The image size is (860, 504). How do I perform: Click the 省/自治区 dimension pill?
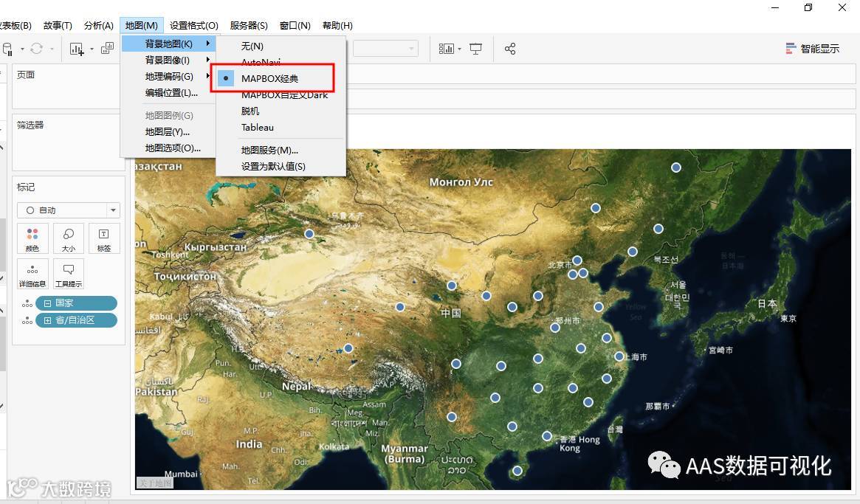(x=76, y=320)
